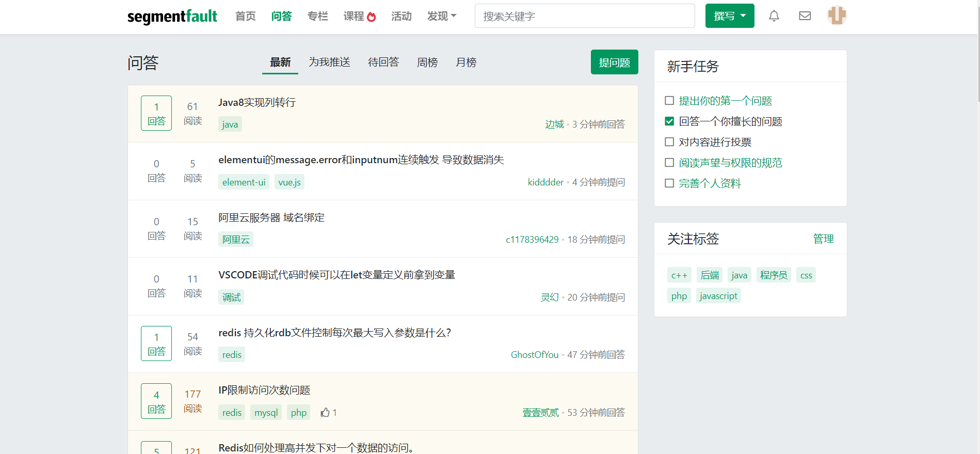Open the 撰写 dropdown button

point(729,16)
